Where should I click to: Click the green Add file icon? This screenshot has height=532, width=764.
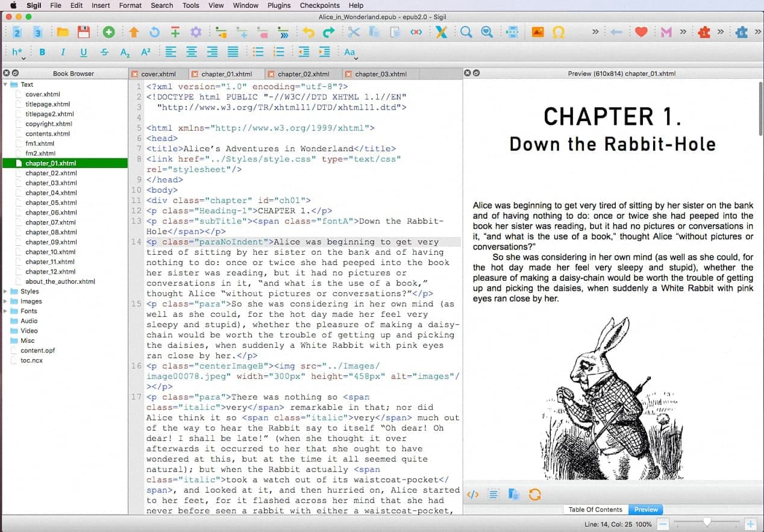point(108,33)
